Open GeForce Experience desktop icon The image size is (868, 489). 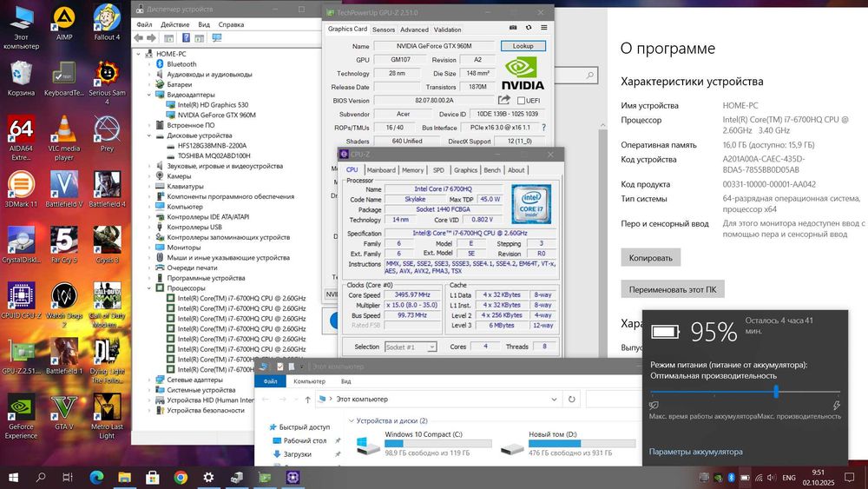21,416
